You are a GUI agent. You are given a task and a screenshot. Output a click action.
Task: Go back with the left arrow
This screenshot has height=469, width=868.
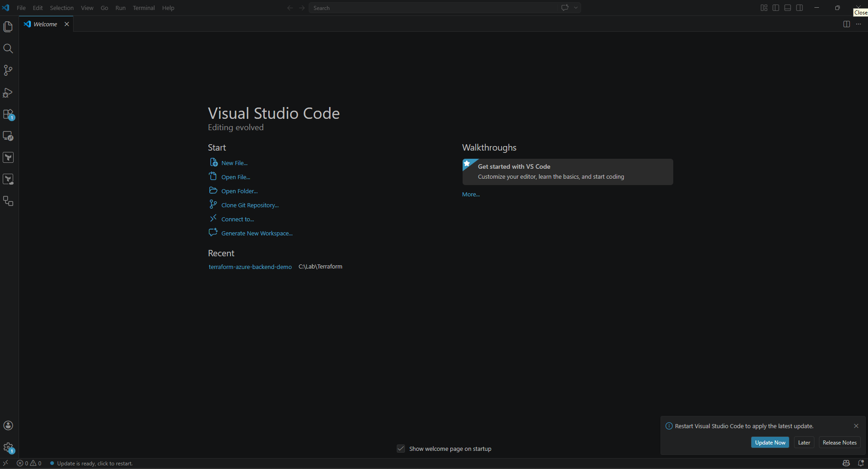pos(290,8)
